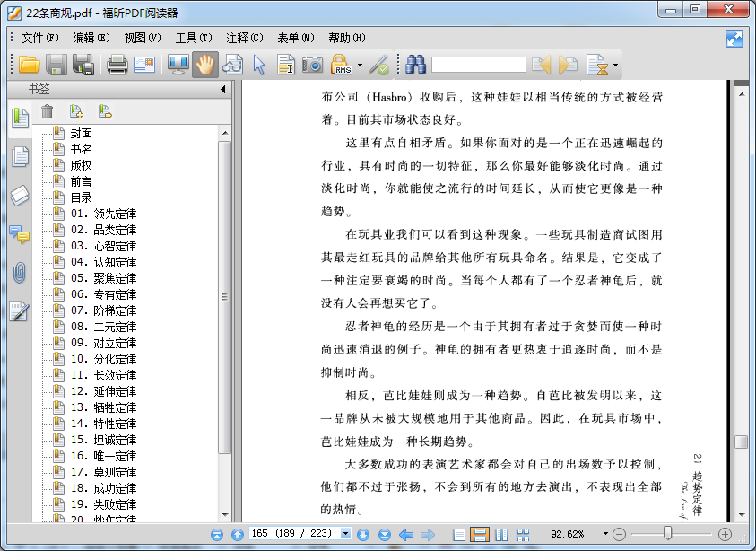Go to previous search result arrow
The height and width of the screenshot is (551, 756).
pos(541,65)
